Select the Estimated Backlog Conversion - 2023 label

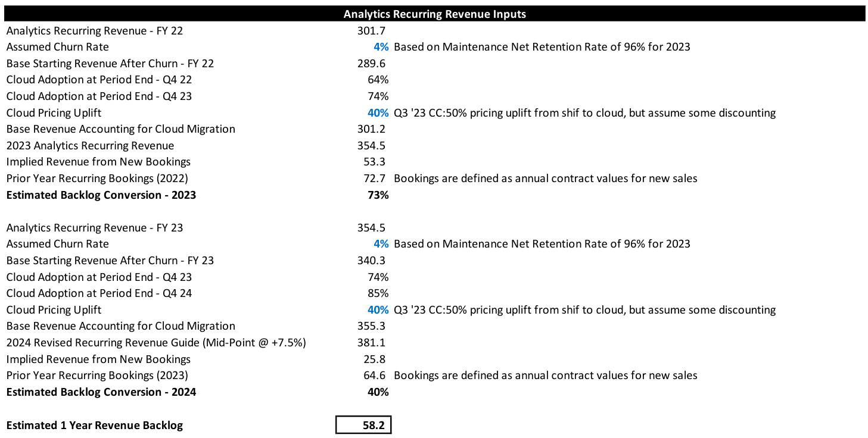point(101,195)
